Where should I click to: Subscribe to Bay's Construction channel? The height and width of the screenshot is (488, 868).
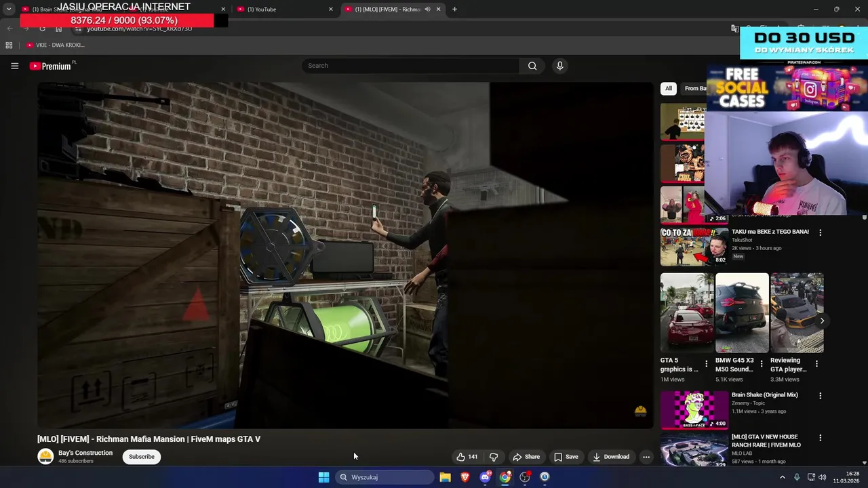click(x=142, y=457)
